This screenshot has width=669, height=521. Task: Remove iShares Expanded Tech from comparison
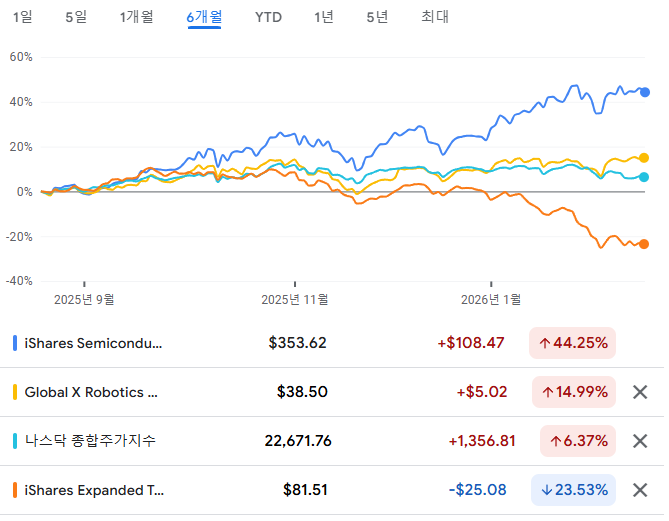[x=641, y=490]
